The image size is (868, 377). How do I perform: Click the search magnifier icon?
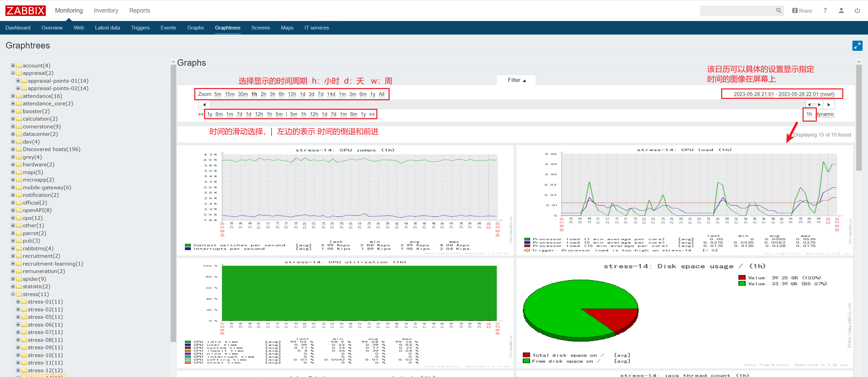coord(778,11)
